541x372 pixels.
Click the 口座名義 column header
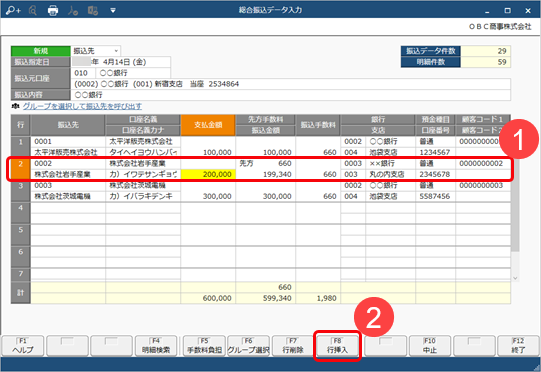click(x=143, y=119)
